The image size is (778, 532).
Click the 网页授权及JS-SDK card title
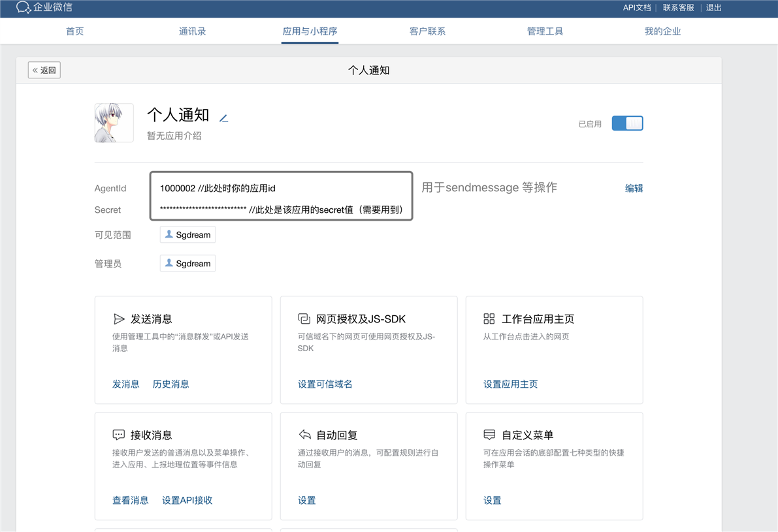361,319
